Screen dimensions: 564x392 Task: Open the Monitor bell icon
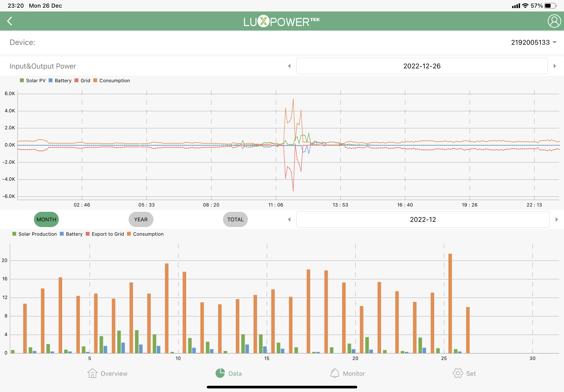click(335, 373)
